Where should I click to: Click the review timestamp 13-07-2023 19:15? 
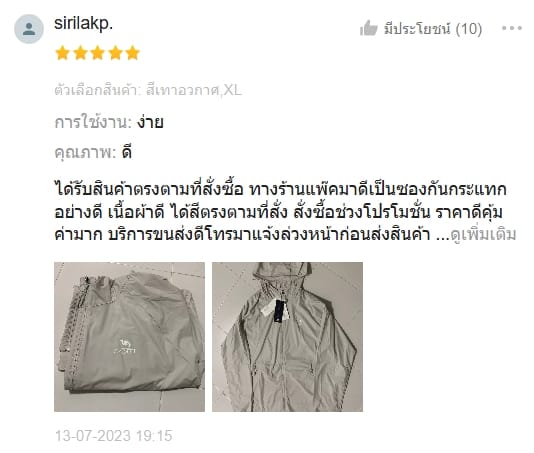pos(114,436)
